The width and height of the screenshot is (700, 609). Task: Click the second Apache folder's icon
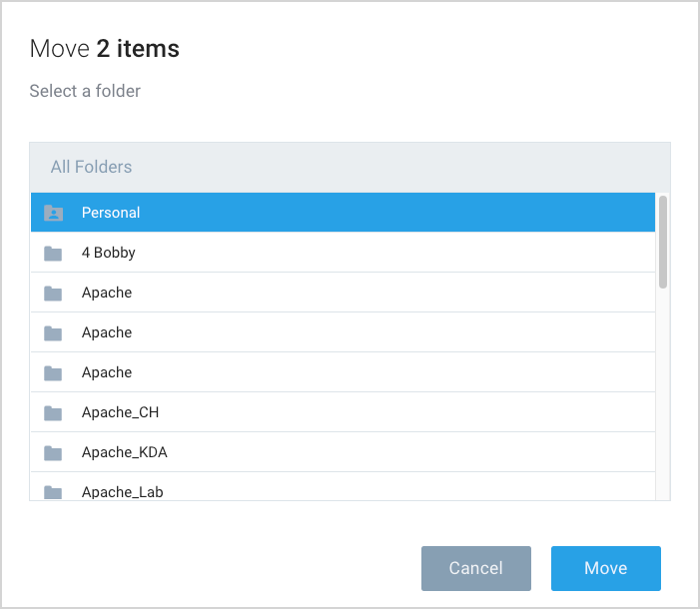(54, 333)
